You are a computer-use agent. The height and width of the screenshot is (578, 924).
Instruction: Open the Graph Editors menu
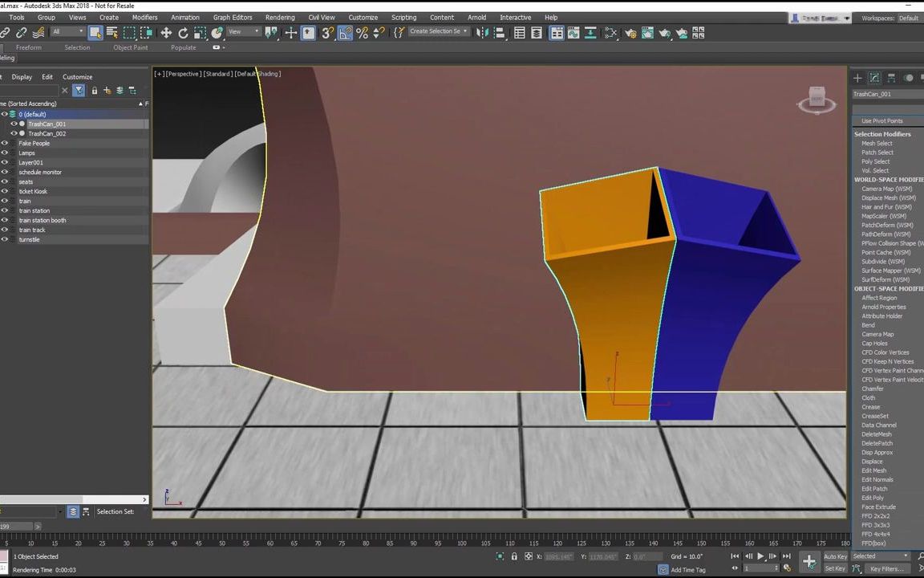tap(233, 17)
